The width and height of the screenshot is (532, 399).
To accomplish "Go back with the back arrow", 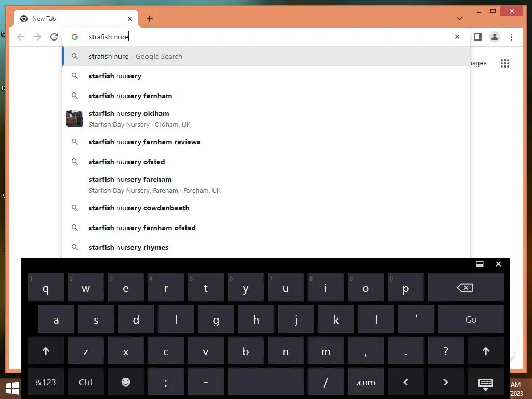I will pos(21,37).
